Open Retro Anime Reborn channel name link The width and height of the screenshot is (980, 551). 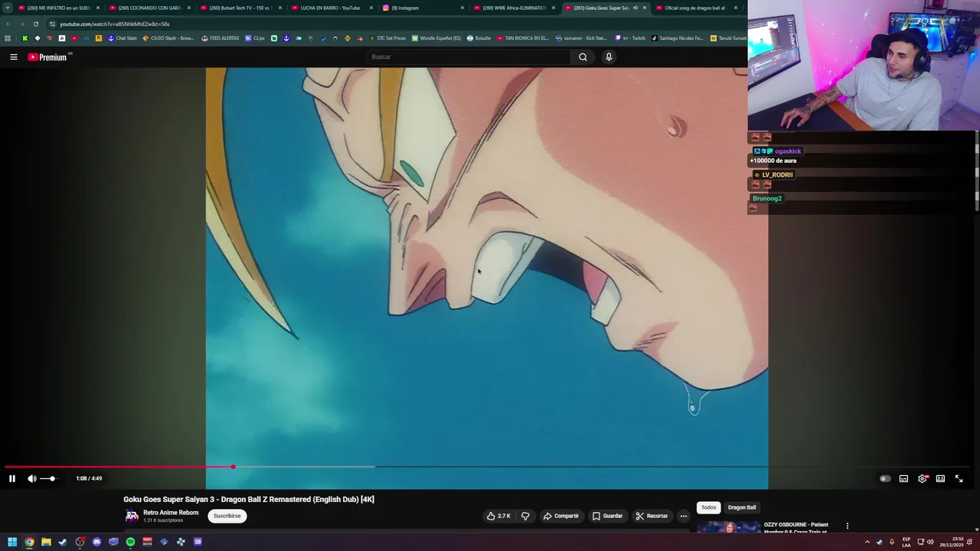coord(171,513)
